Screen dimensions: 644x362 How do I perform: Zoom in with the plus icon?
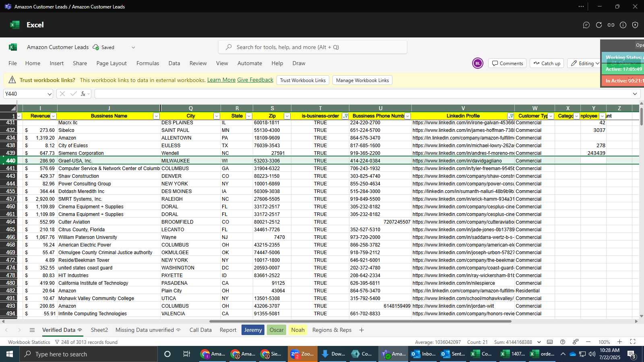coord(620,342)
